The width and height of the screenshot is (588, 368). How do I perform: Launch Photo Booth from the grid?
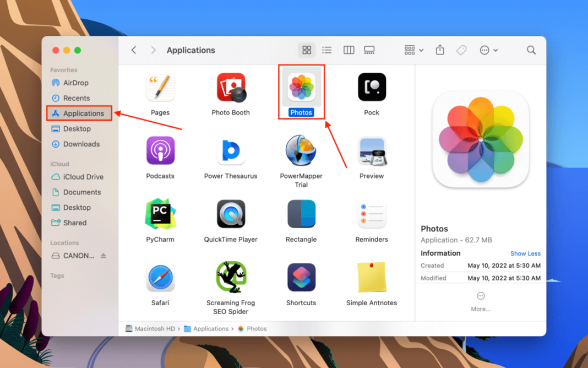point(231,87)
